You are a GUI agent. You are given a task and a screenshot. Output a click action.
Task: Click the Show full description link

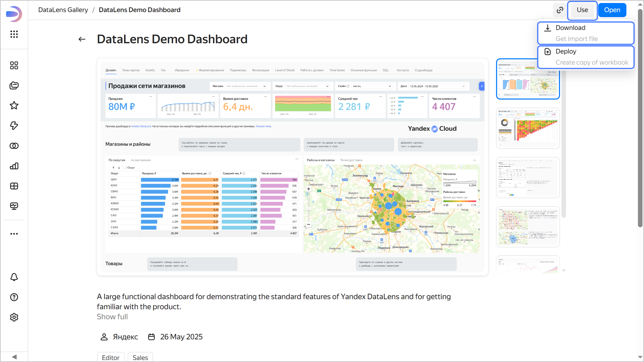pos(112,317)
